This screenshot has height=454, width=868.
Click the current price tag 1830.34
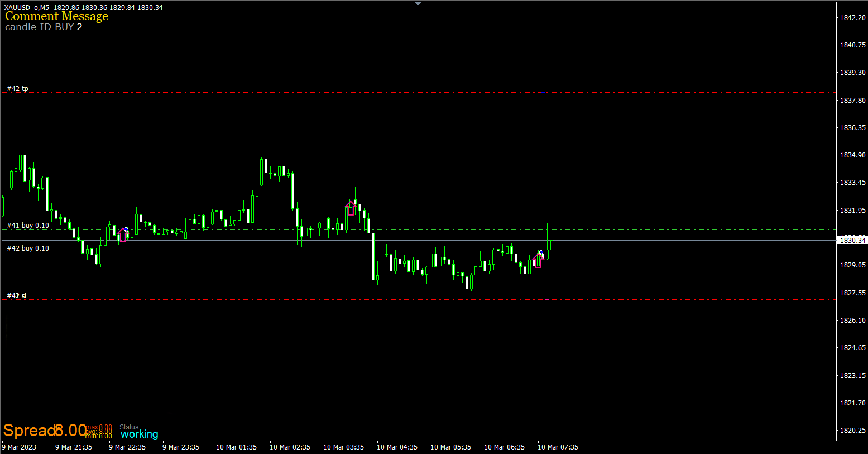[852, 240]
